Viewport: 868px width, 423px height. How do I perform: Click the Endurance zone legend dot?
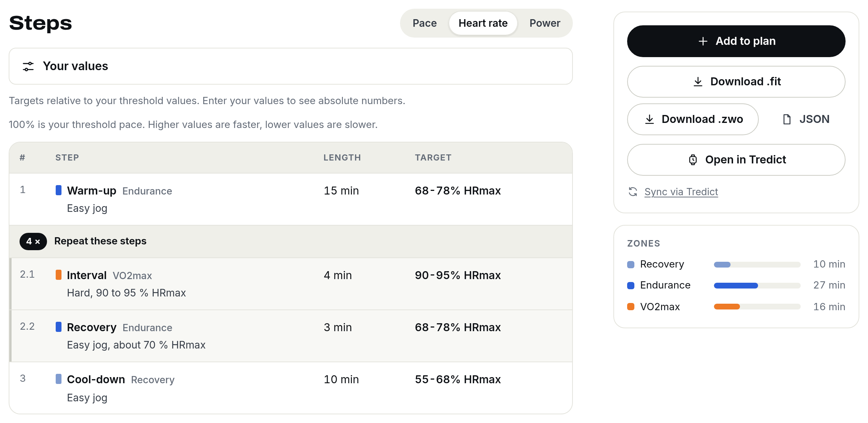631,286
